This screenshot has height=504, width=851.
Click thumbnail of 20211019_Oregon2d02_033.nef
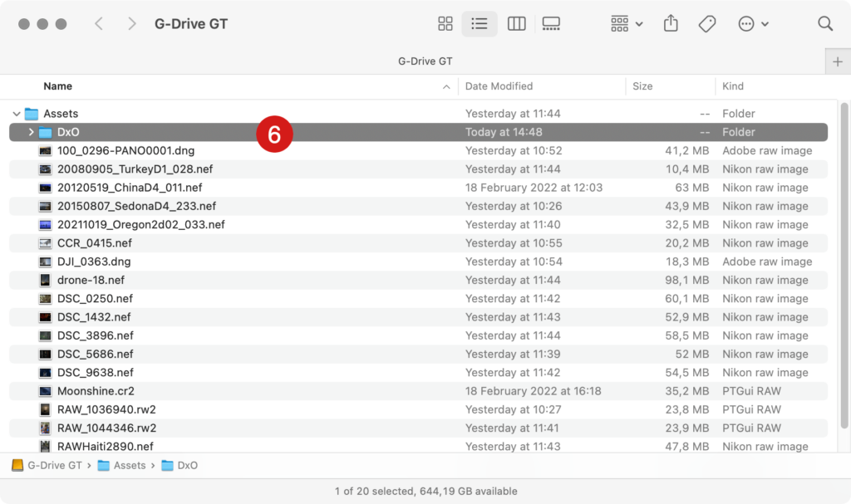[45, 225]
